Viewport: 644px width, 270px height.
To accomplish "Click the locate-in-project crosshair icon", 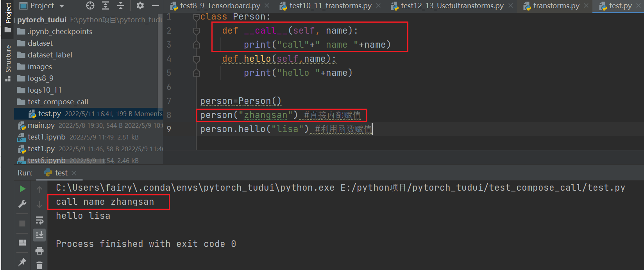I will (x=90, y=5).
